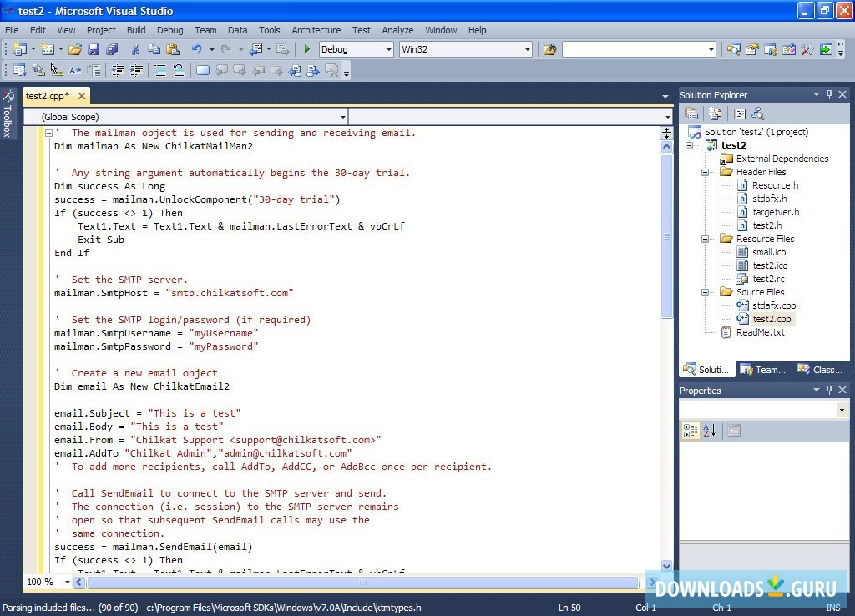Collapse the Source Files folder
The image size is (855, 616).
pyautogui.click(x=705, y=292)
